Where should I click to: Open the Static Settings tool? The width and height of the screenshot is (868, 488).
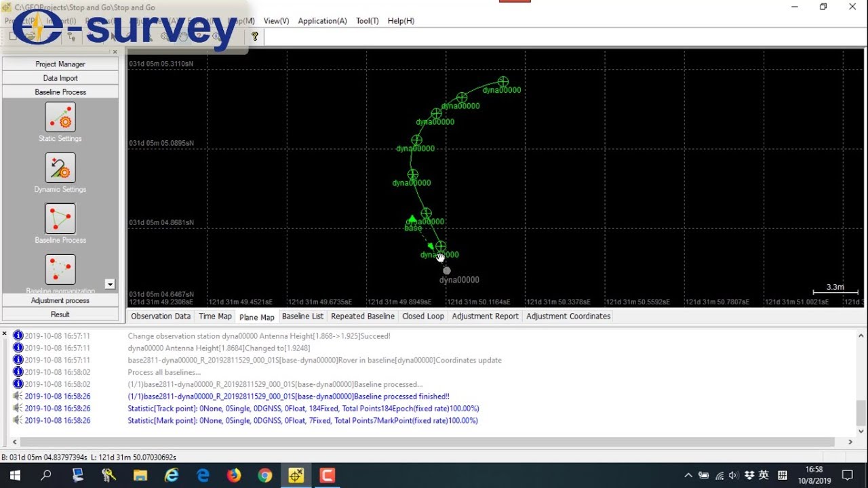(60, 117)
